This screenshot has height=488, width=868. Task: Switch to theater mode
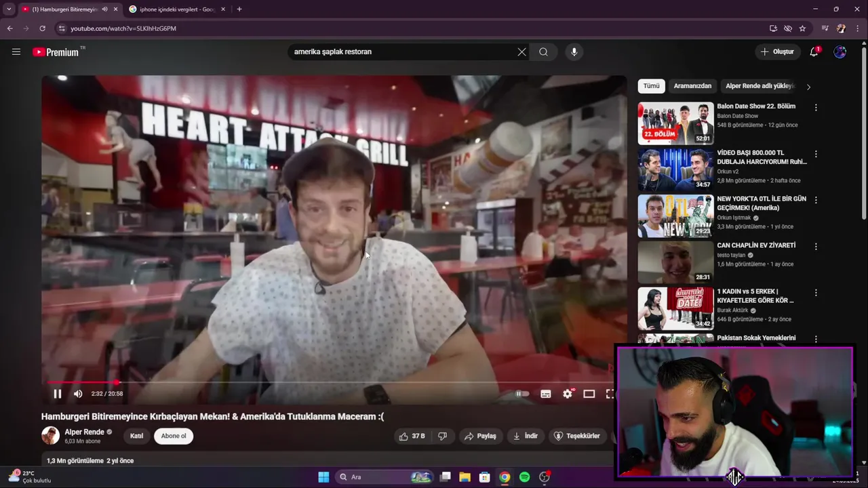[589, 394]
